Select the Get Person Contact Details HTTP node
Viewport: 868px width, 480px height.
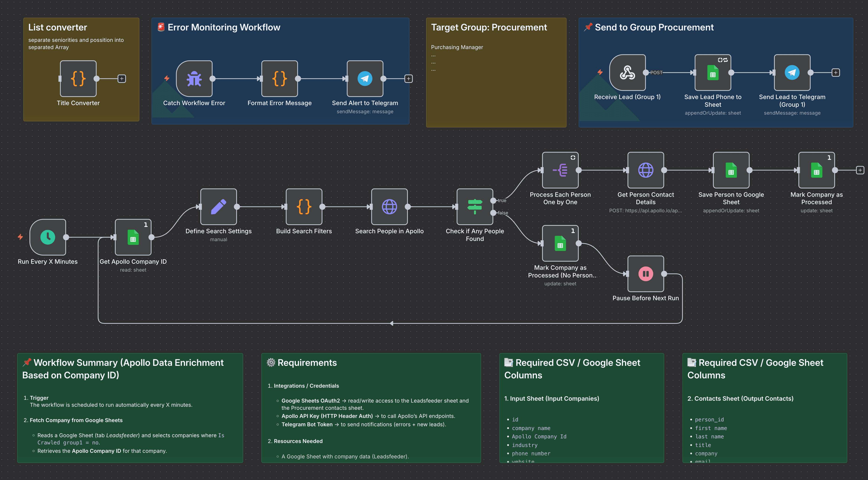click(646, 170)
